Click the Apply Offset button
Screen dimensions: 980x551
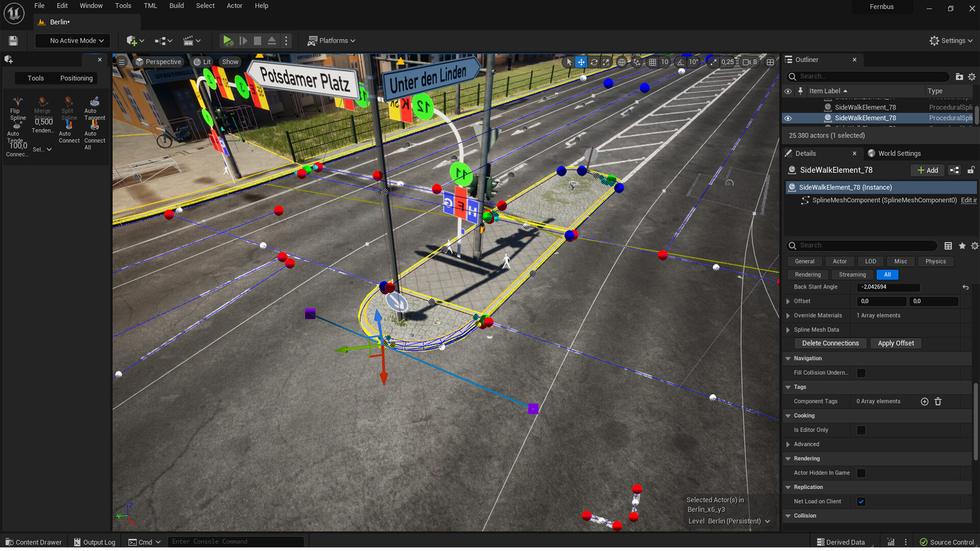895,343
